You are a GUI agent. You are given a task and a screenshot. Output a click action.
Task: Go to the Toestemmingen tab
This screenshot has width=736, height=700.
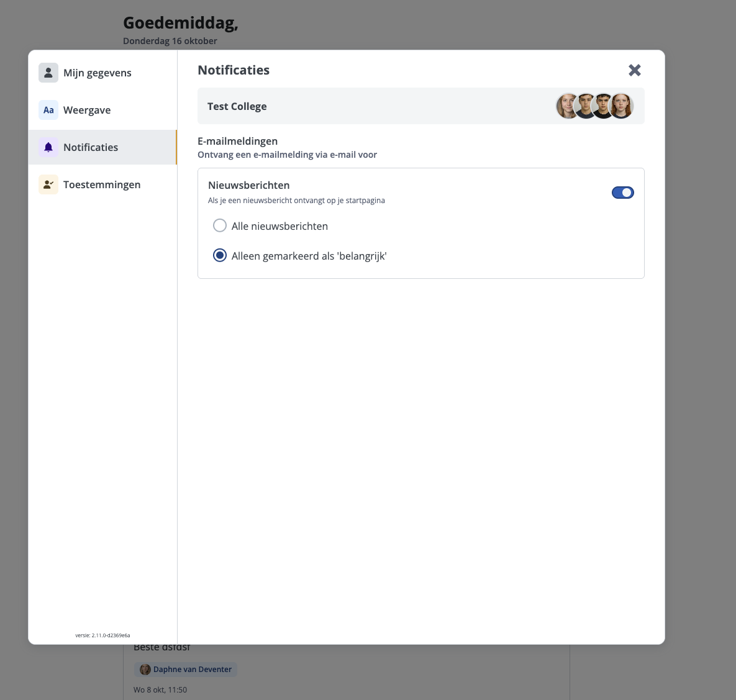coord(102,184)
